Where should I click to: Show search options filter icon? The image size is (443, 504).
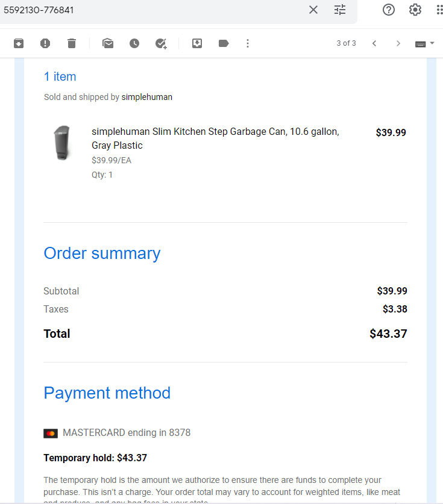340,10
